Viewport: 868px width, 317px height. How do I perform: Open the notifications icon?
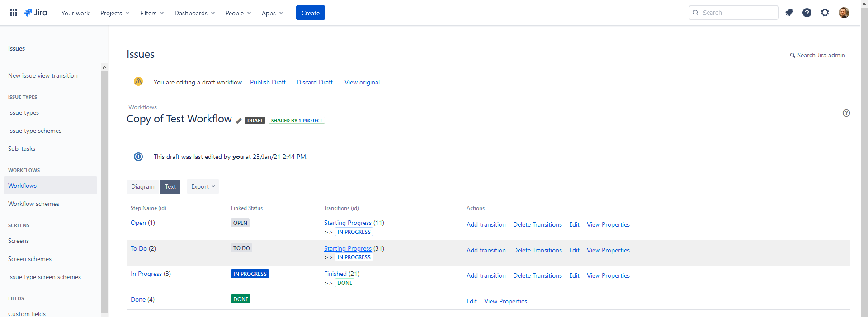pyautogui.click(x=789, y=13)
